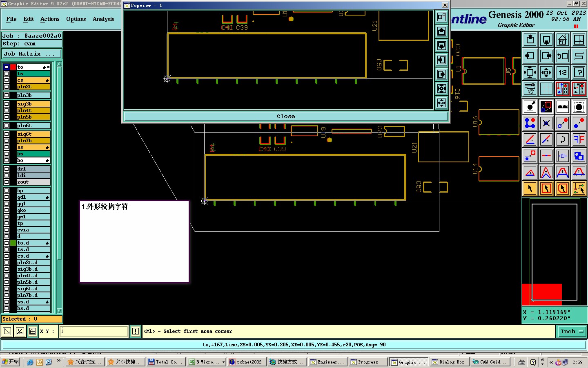
Task: Open the Options menu
Action: [76, 19]
